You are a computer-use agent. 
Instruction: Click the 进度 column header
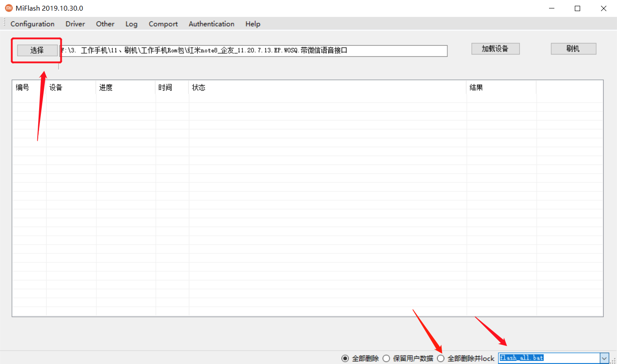pos(126,87)
